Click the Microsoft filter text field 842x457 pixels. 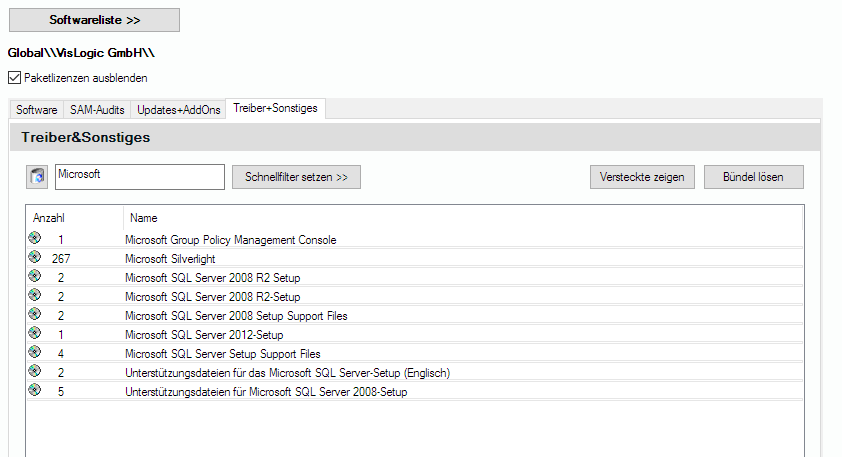(140, 177)
